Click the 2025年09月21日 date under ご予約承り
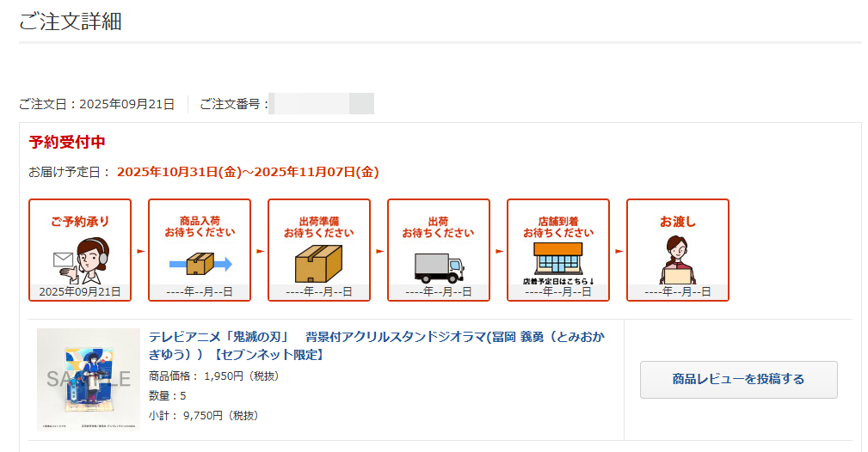Screen dimensions: 868x452 click(x=80, y=292)
